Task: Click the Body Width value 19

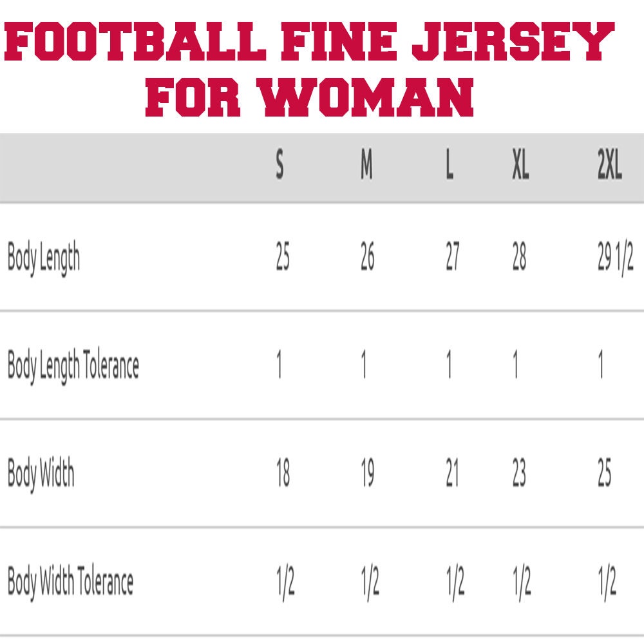Action: (x=368, y=472)
